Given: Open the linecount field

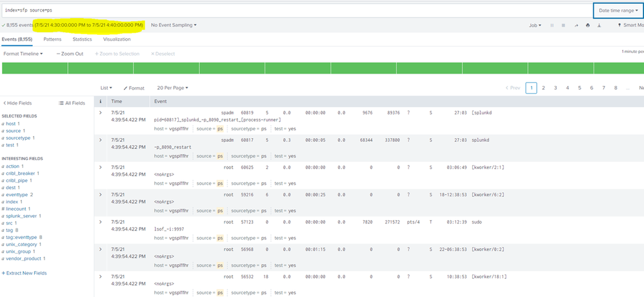Looking at the screenshot, I should tap(17, 209).
